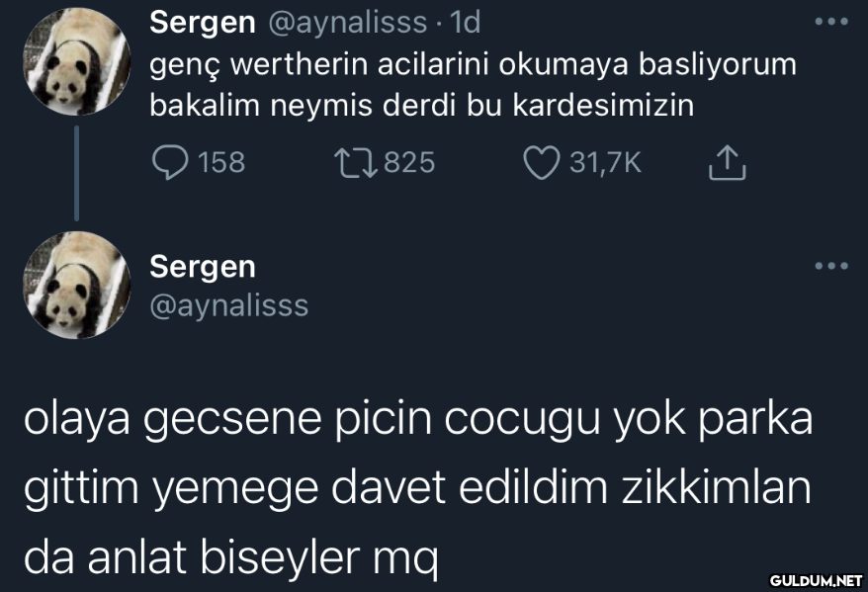Click the 1d timestamp on the first tweet
The width and height of the screenshot is (868, 592).
[x=465, y=23]
